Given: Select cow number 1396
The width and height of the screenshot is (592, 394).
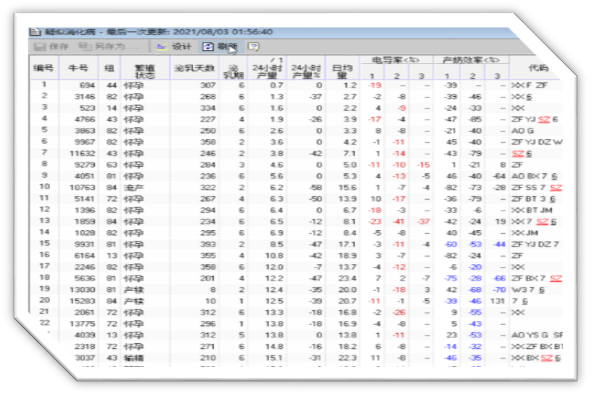Looking at the screenshot, I should click(85, 210).
